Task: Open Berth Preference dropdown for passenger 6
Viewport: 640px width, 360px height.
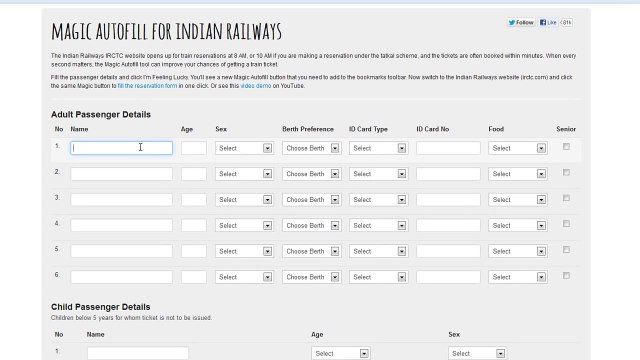Action: tap(311, 277)
